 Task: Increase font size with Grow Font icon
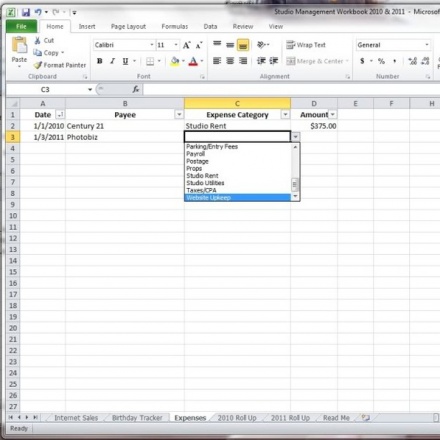click(x=186, y=45)
